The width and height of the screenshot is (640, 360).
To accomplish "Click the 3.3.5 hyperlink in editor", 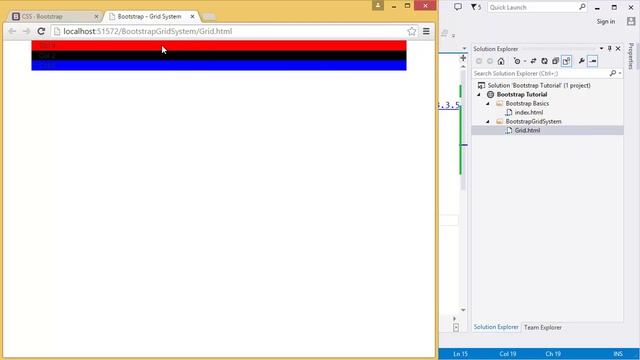I will pos(449,105).
